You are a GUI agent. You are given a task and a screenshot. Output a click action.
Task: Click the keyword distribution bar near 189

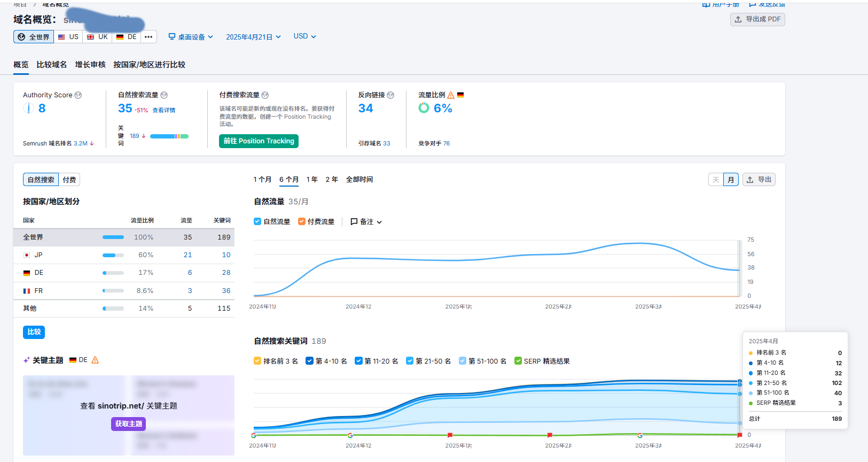(169, 136)
